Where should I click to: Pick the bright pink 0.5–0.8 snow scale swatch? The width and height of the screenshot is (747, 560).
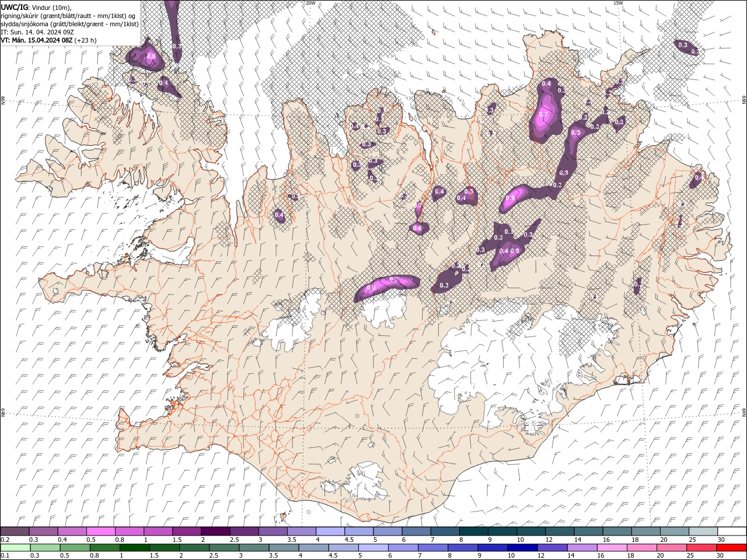click(x=100, y=531)
